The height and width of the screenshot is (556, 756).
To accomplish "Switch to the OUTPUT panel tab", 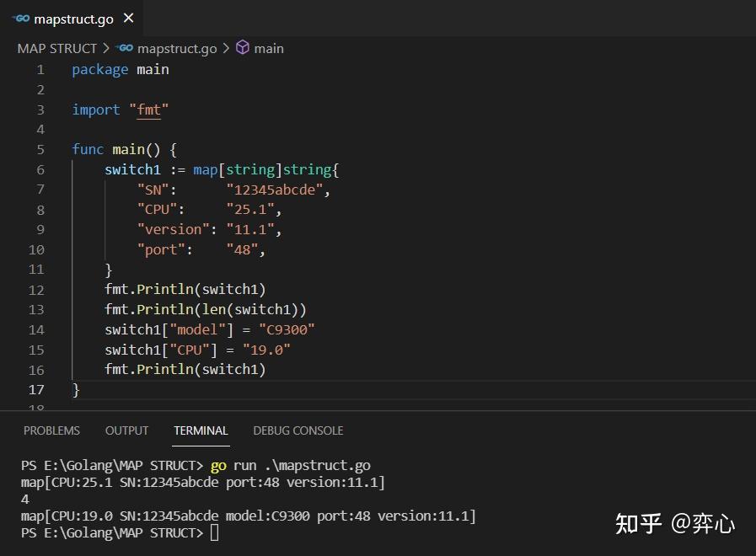I will 126,430.
